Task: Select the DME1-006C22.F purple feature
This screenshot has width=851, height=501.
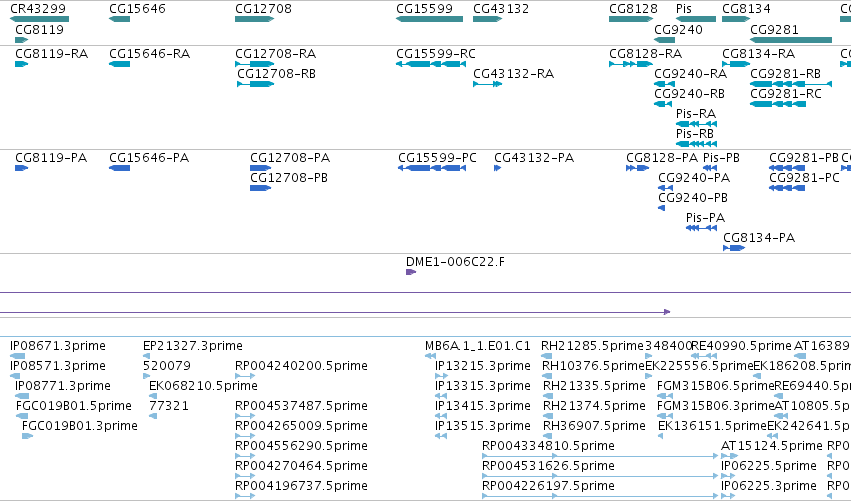Action: click(411, 272)
